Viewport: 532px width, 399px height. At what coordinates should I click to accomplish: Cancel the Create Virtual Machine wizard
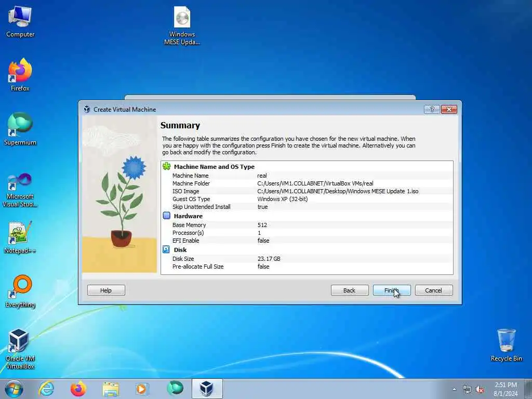pyautogui.click(x=434, y=290)
